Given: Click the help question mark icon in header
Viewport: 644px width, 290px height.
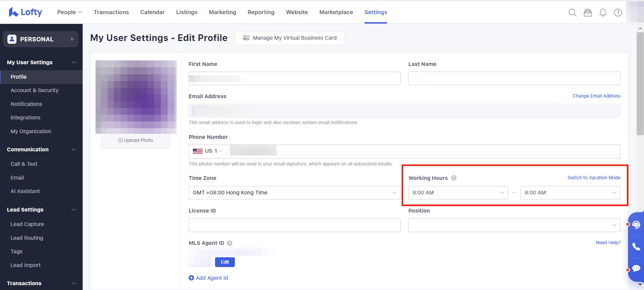Looking at the screenshot, I should click(x=618, y=12).
